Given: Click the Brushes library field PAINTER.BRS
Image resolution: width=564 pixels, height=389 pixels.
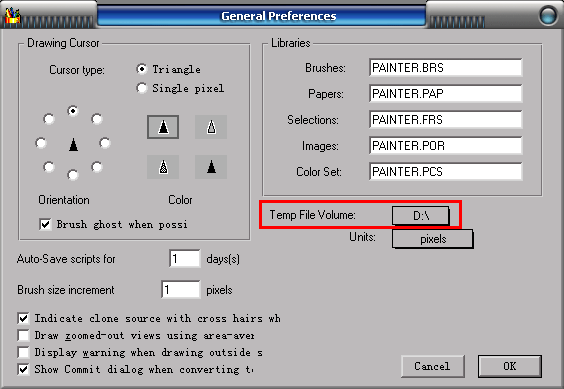Looking at the screenshot, I should [x=446, y=68].
